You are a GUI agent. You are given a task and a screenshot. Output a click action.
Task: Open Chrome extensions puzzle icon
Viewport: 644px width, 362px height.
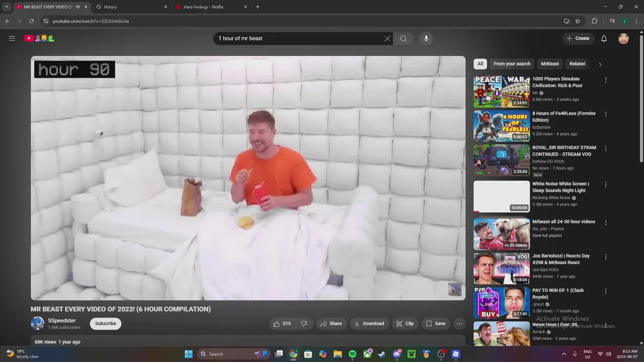tap(594, 21)
